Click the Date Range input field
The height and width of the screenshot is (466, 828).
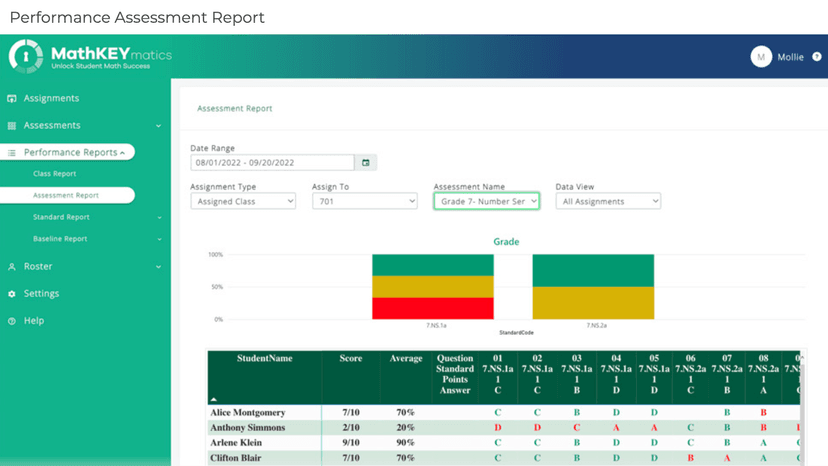272,163
